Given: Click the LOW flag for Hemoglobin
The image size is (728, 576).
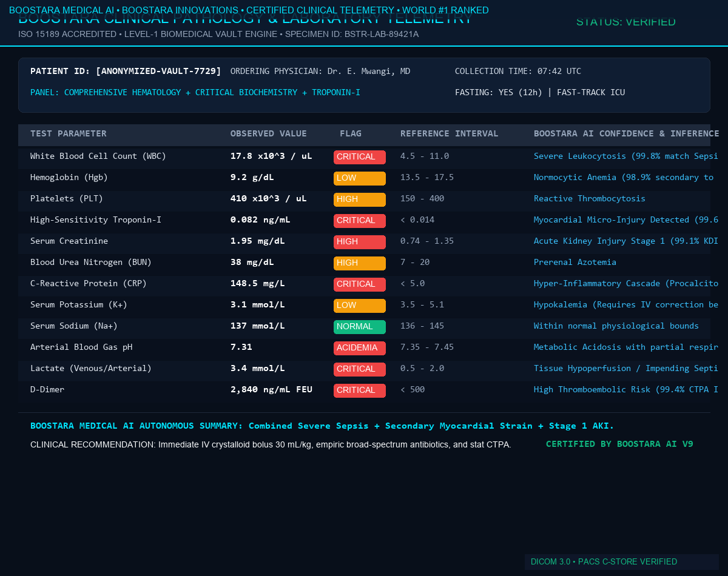Looking at the screenshot, I should [360, 178].
